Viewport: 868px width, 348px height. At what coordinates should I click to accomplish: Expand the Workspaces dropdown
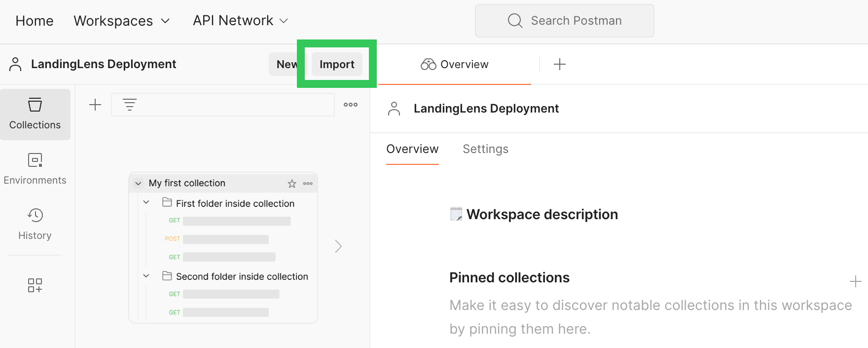(122, 21)
